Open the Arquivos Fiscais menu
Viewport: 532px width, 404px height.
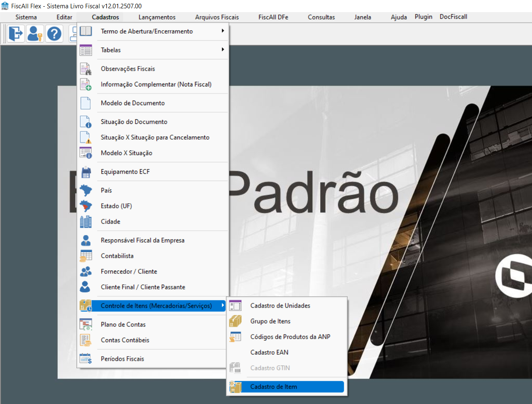pos(217,17)
